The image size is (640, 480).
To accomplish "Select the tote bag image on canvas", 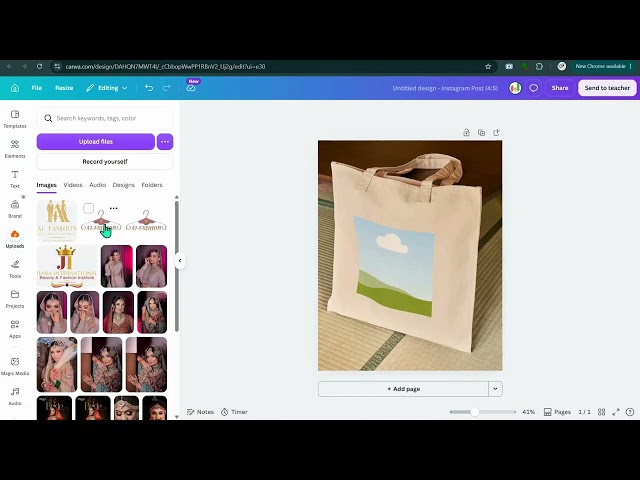I will tap(410, 256).
